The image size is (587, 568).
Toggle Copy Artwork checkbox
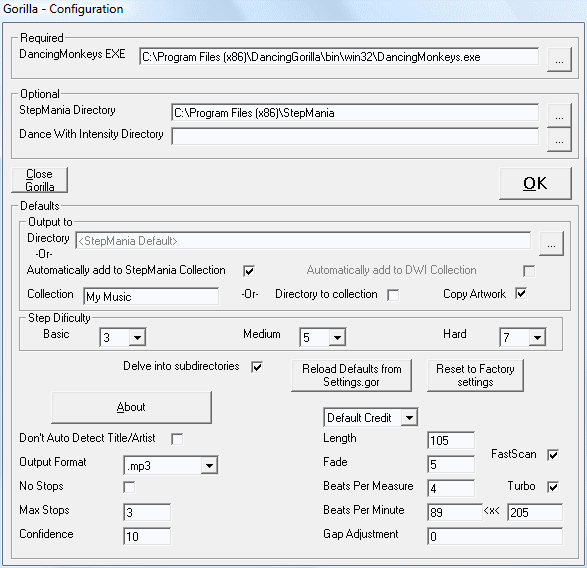tap(521, 293)
